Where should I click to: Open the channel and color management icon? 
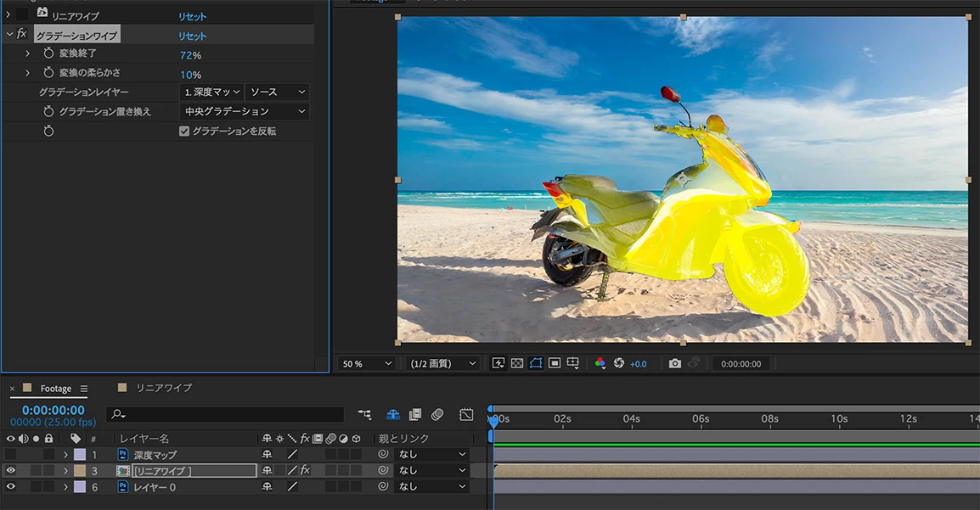600,363
